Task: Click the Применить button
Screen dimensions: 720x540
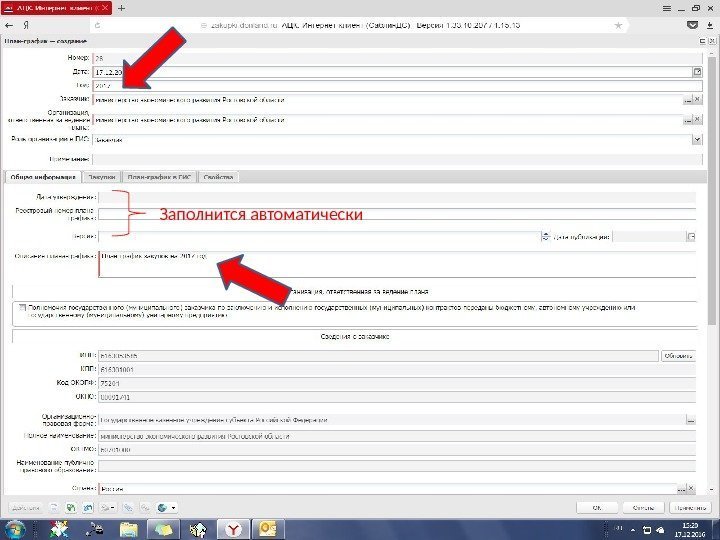Action: (x=691, y=508)
